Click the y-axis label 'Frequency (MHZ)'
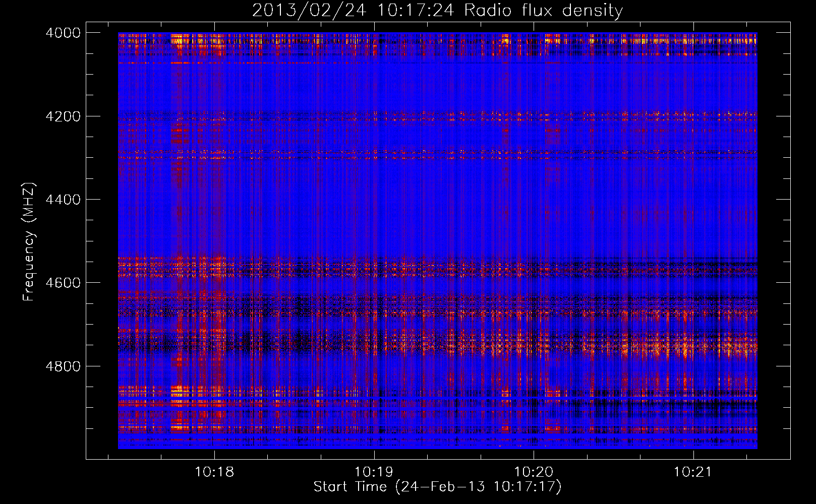The height and width of the screenshot is (504, 816). click(x=29, y=242)
